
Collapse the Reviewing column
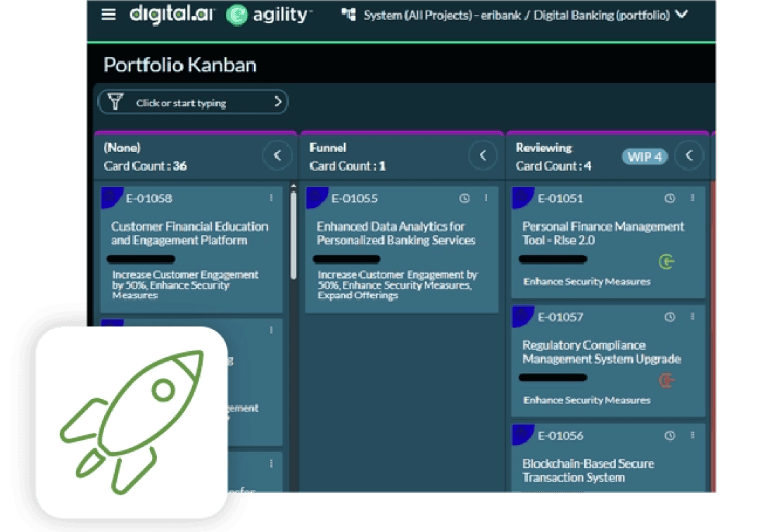click(689, 156)
